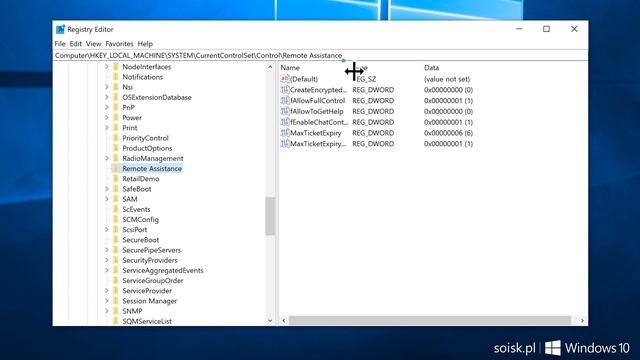Click the folder icon beside ProductOptions
Viewport: 640px width, 360px height.
tap(116, 148)
